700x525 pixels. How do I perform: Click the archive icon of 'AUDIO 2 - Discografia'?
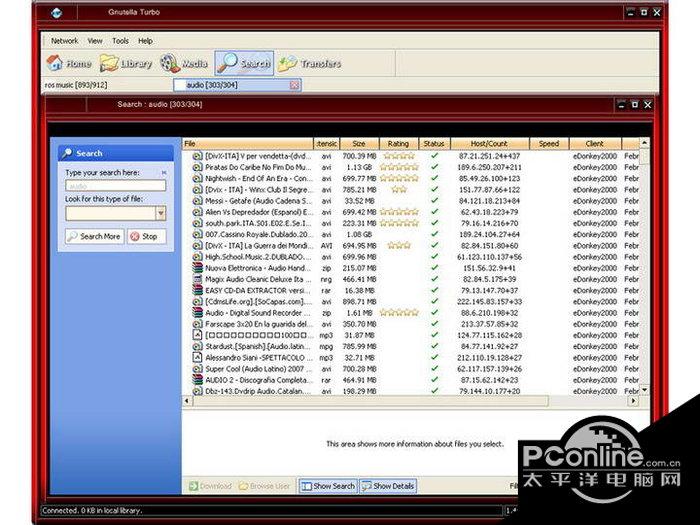tap(197, 380)
